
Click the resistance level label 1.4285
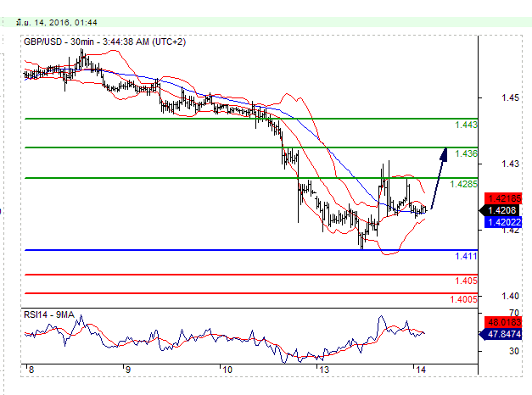(x=463, y=184)
